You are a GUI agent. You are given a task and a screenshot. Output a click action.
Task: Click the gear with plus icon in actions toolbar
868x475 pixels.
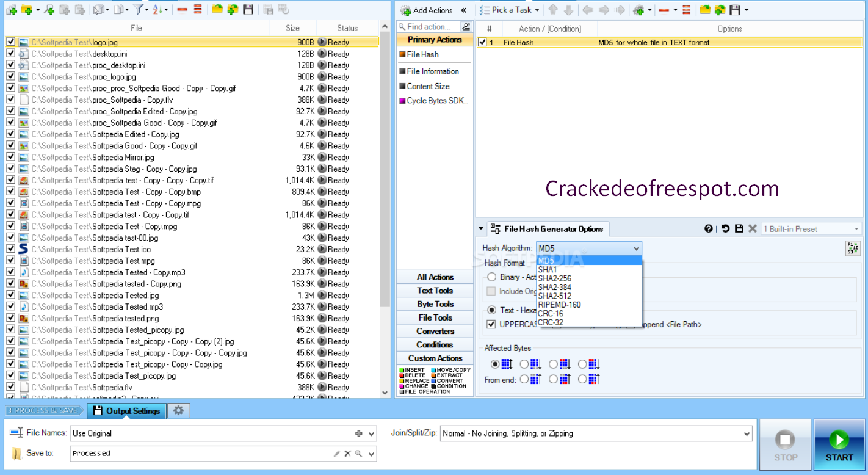tap(639, 10)
